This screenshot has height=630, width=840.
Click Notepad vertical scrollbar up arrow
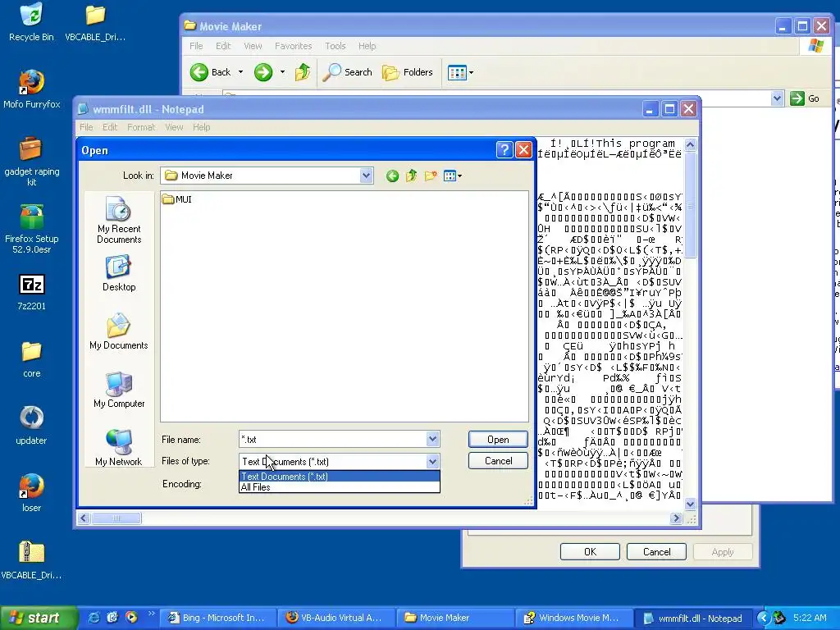[x=690, y=144]
